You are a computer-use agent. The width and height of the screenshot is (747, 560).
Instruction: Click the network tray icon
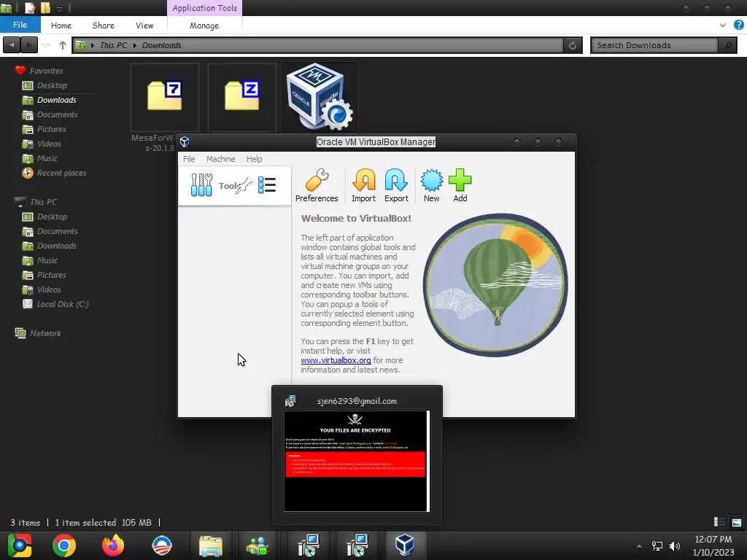tap(657, 545)
